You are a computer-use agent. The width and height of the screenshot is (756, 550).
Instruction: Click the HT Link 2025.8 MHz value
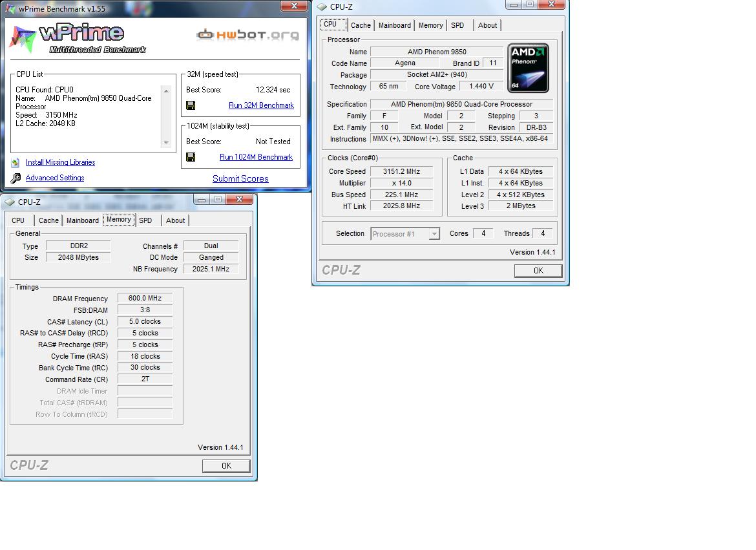[x=401, y=206]
